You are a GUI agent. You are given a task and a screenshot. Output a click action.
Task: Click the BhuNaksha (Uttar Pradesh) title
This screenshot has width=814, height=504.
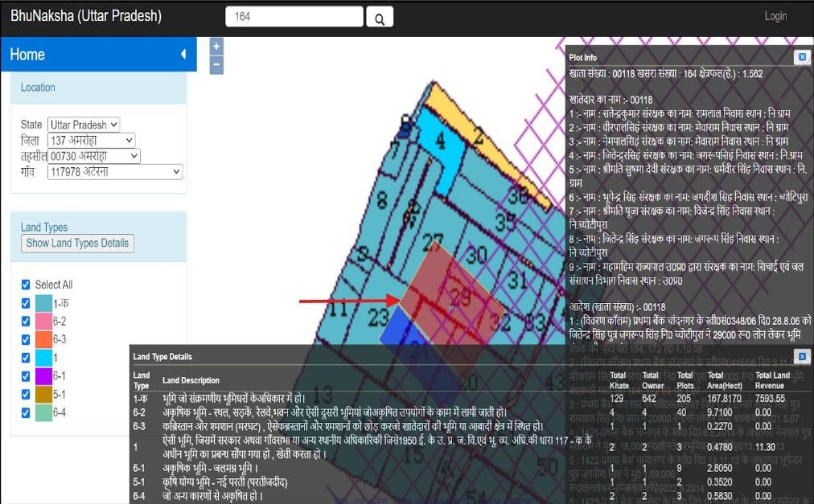coord(86,16)
